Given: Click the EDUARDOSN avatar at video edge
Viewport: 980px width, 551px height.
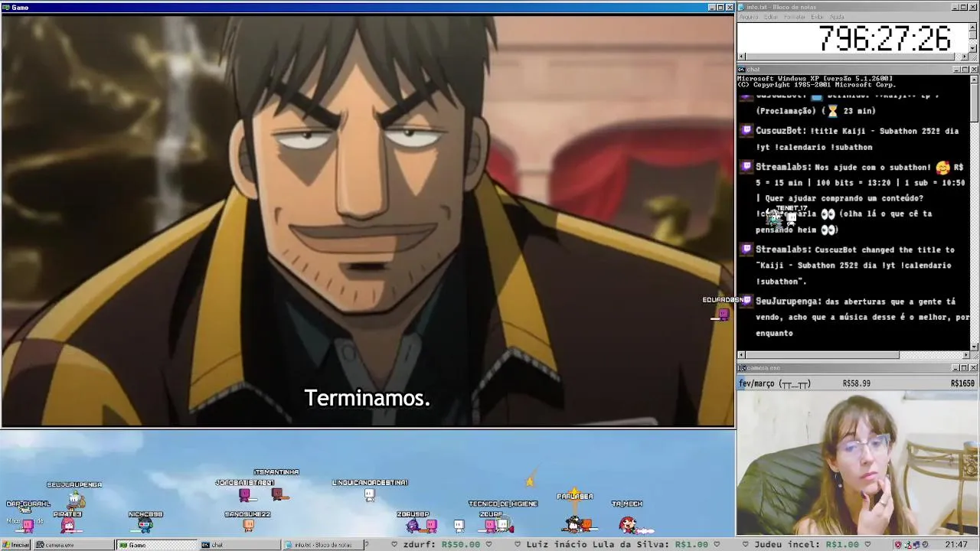Looking at the screenshot, I should click(x=723, y=314).
